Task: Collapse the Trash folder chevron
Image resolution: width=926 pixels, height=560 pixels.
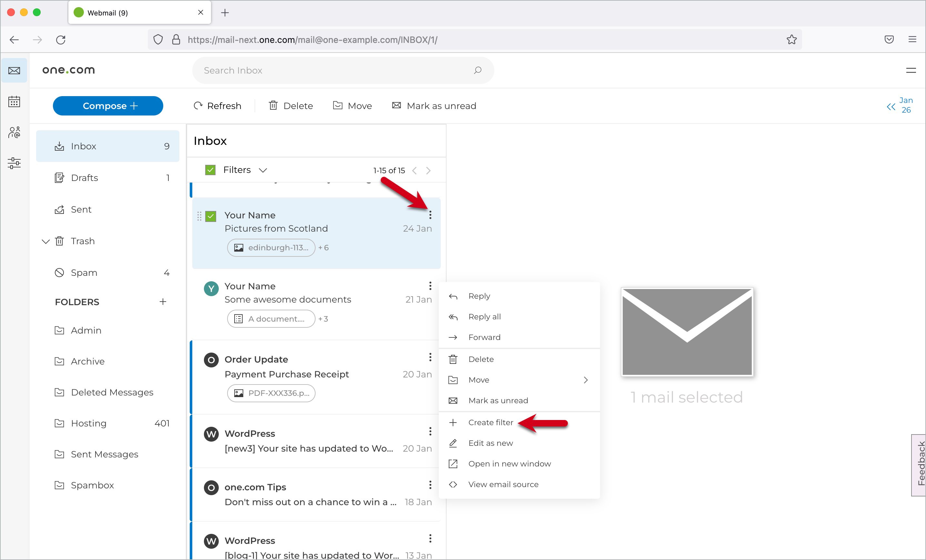Action: pos(45,241)
